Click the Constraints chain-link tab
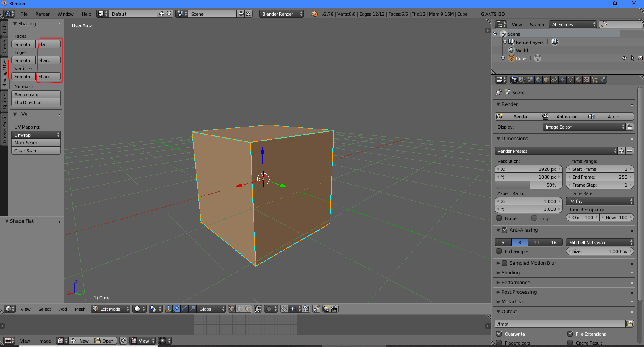The width and height of the screenshot is (644, 347). (554, 80)
